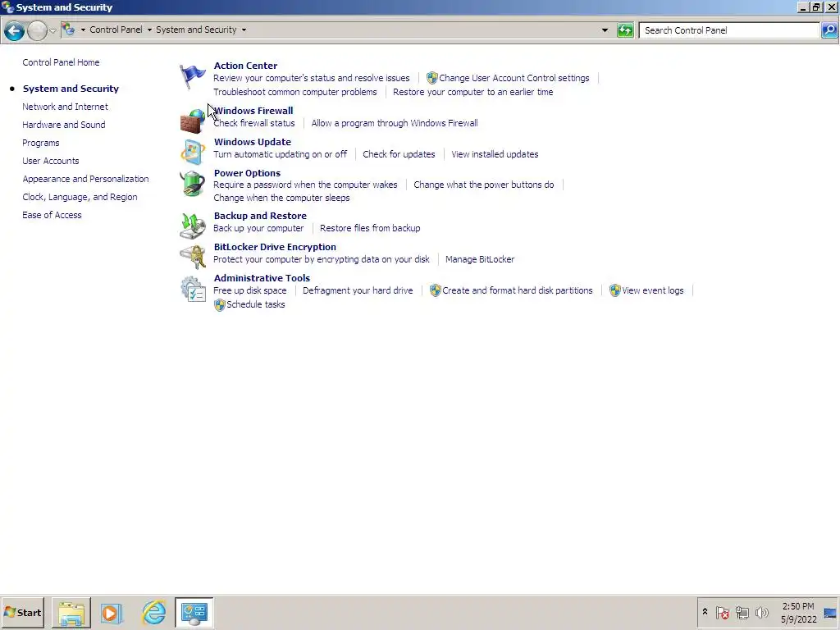Open the Windows Update icon
Viewport: 840px width, 630px height.
click(x=192, y=152)
